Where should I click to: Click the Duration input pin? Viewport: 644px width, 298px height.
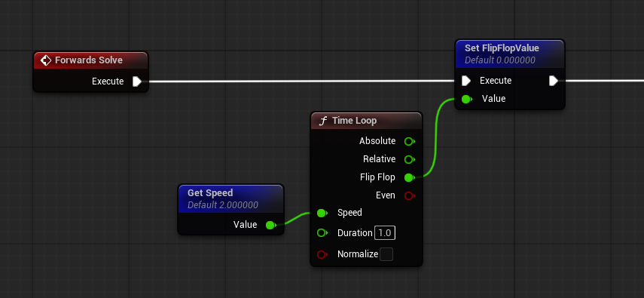(322, 233)
